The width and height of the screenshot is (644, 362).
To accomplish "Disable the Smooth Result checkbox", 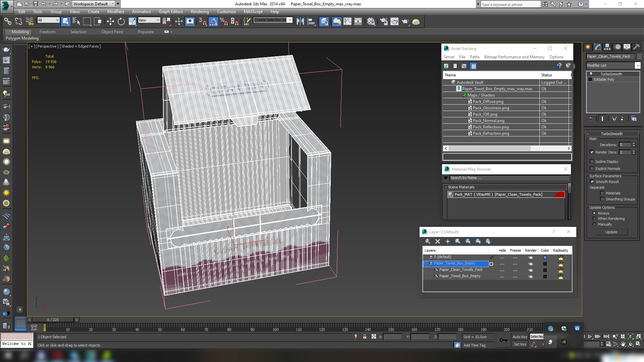I will pyautogui.click(x=592, y=182).
